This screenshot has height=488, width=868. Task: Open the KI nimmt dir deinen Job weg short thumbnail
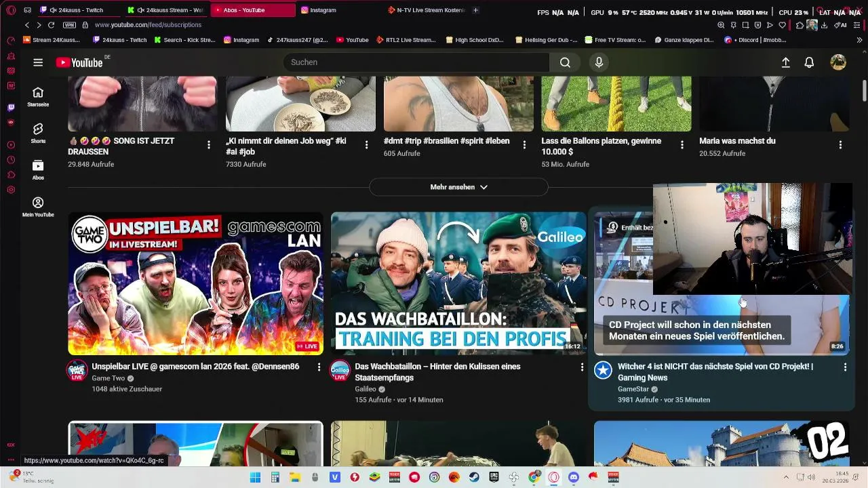click(x=300, y=104)
